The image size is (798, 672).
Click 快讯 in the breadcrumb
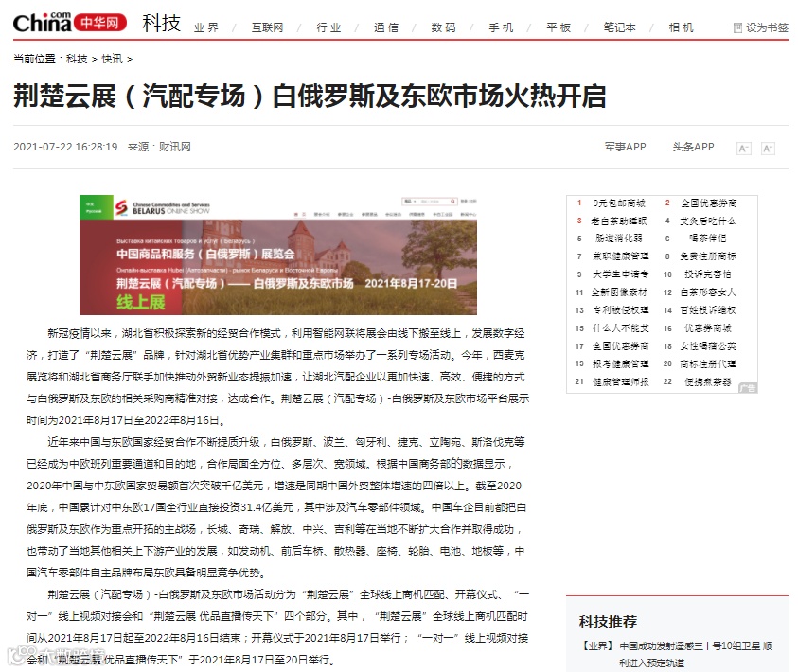point(112,59)
